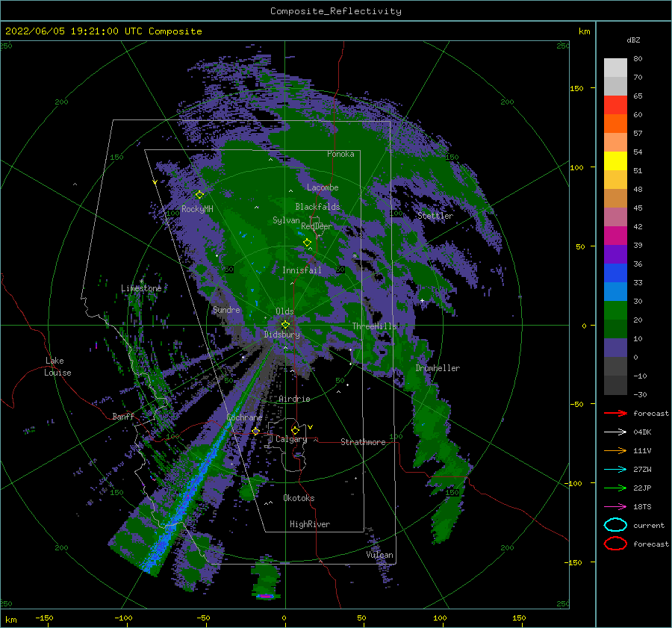672x628 pixels.
Task: Click the ThreeHills label
Action: pos(374,326)
